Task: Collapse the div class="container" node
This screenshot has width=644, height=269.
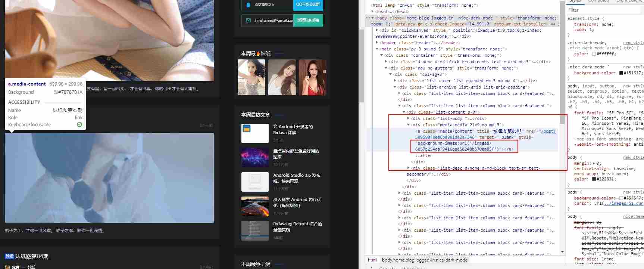Action: (x=381, y=55)
